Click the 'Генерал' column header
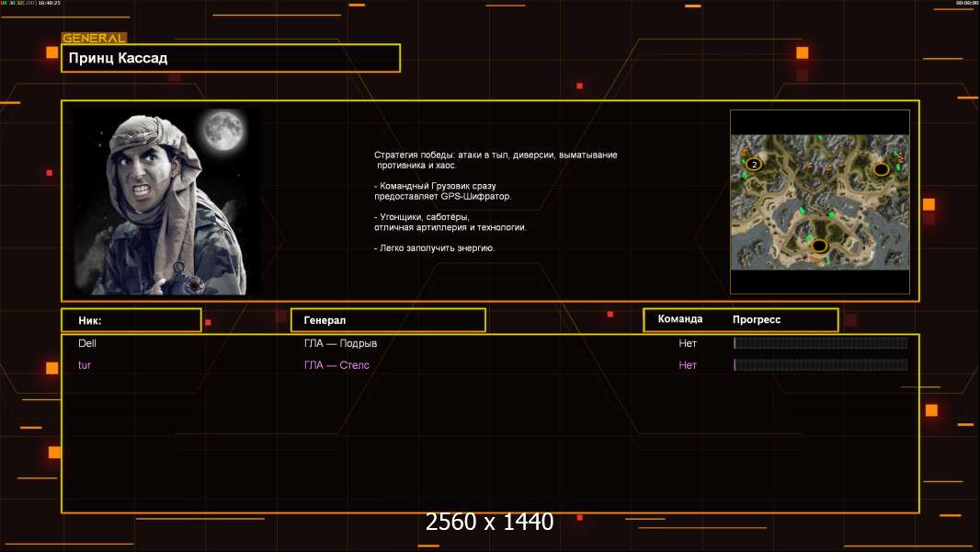The image size is (980, 552). [388, 320]
